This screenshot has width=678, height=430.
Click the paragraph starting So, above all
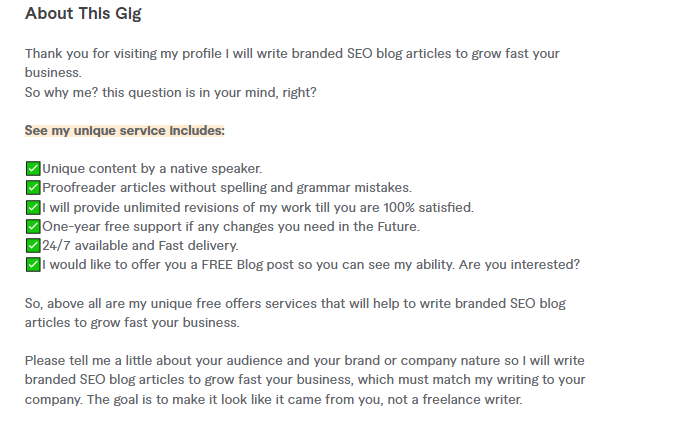295,313
